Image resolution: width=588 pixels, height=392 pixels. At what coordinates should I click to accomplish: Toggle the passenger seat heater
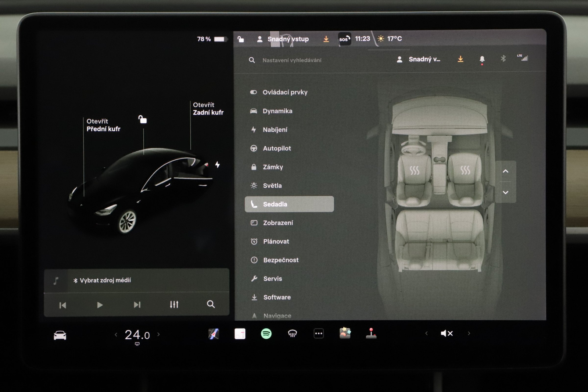point(465,170)
